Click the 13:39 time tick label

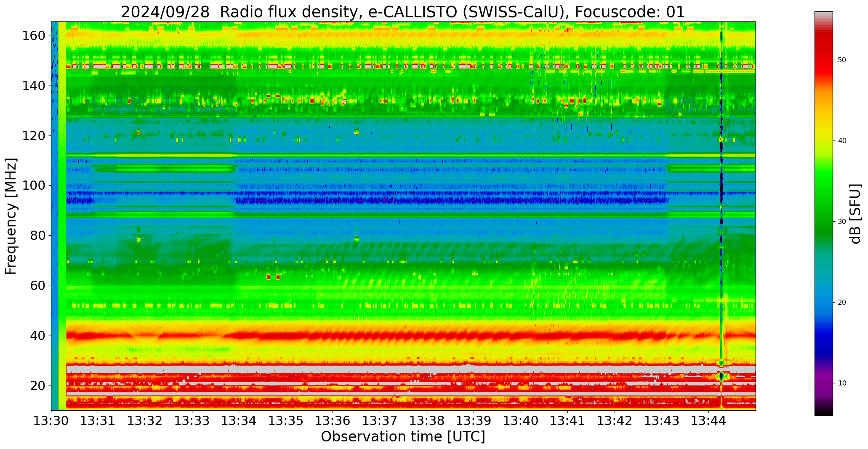(x=474, y=421)
